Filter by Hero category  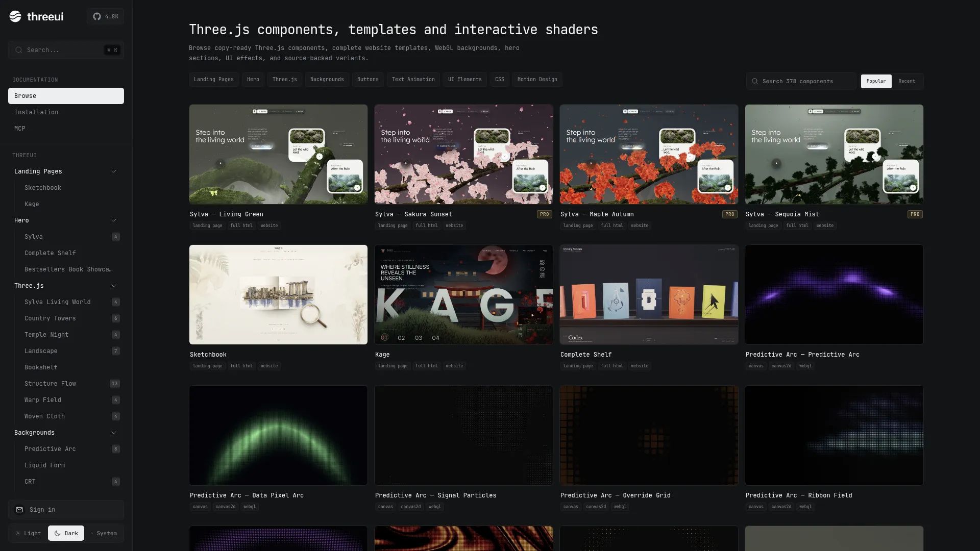[x=253, y=80]
